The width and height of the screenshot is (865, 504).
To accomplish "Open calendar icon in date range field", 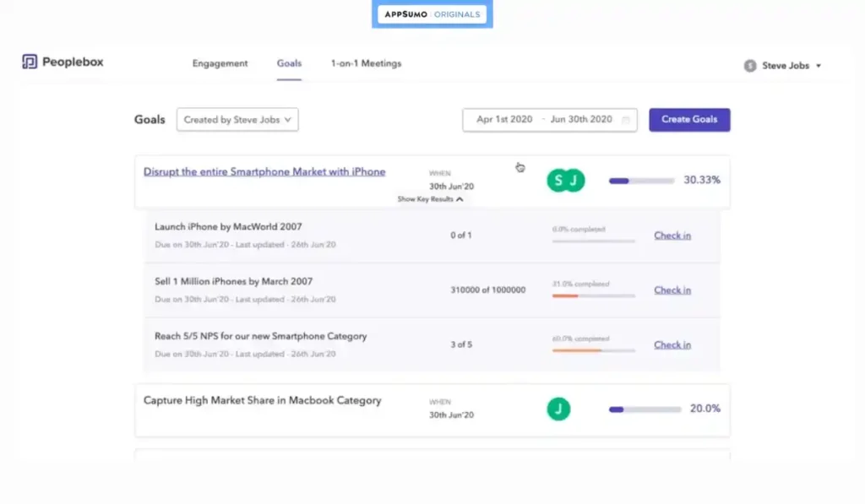I will pos(626,120).
